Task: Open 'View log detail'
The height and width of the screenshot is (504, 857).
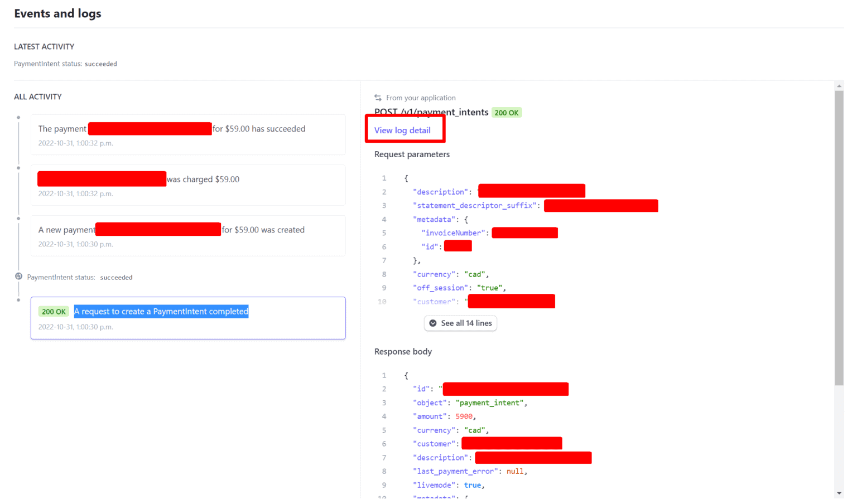Action: [402, 130]
